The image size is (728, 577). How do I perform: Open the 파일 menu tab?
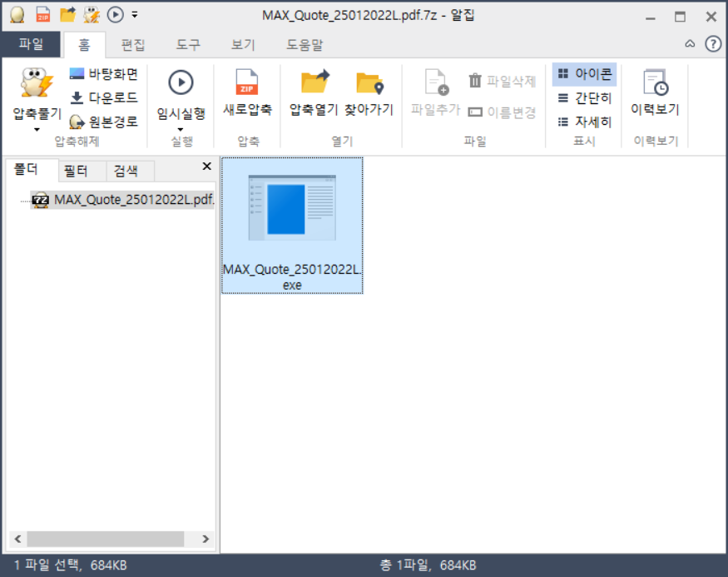(x=31, y=45)
